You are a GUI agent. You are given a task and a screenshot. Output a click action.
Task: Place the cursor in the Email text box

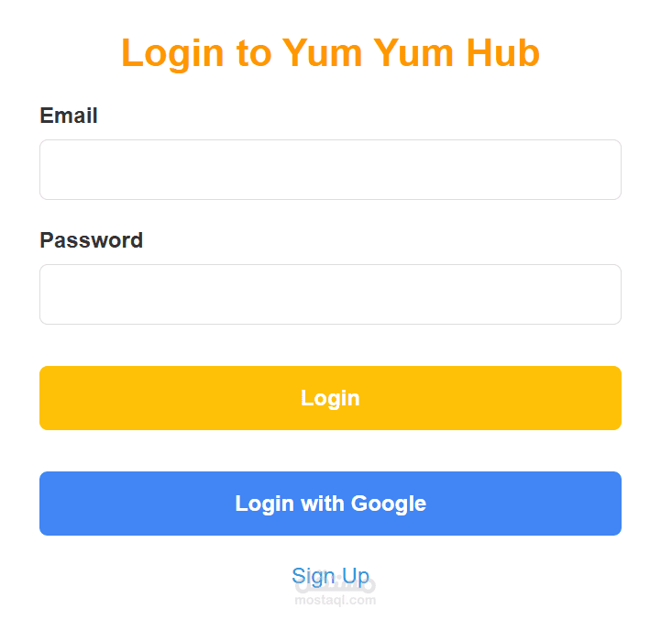tap(330, 170)
